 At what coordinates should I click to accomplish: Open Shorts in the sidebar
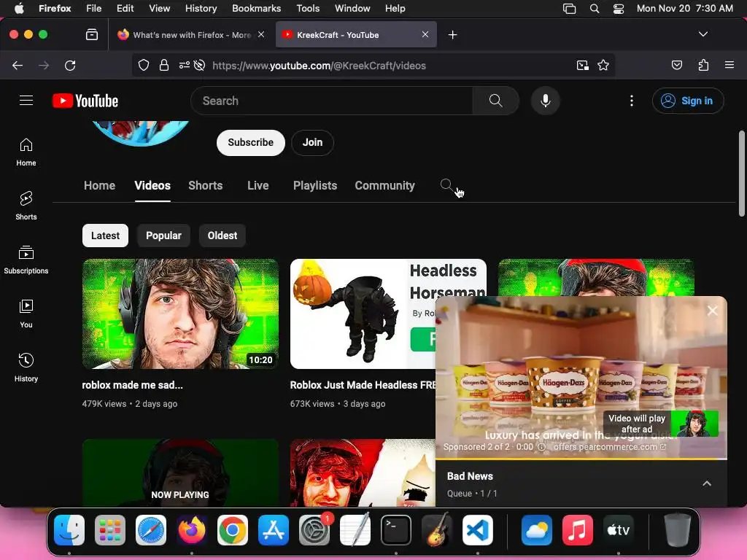[26, 206]
